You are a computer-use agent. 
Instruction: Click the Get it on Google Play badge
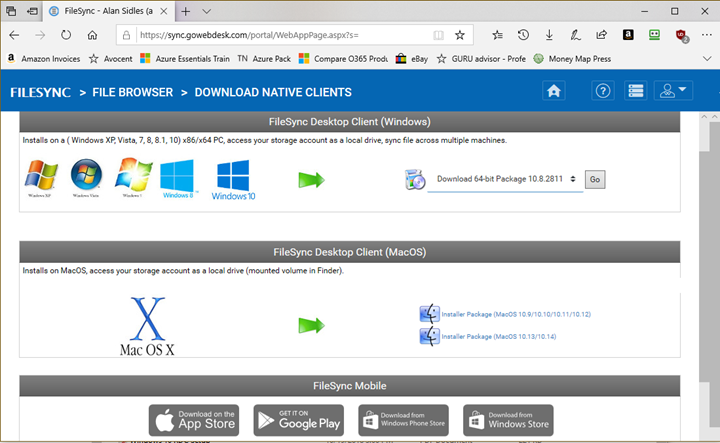[x=299, y=419]
